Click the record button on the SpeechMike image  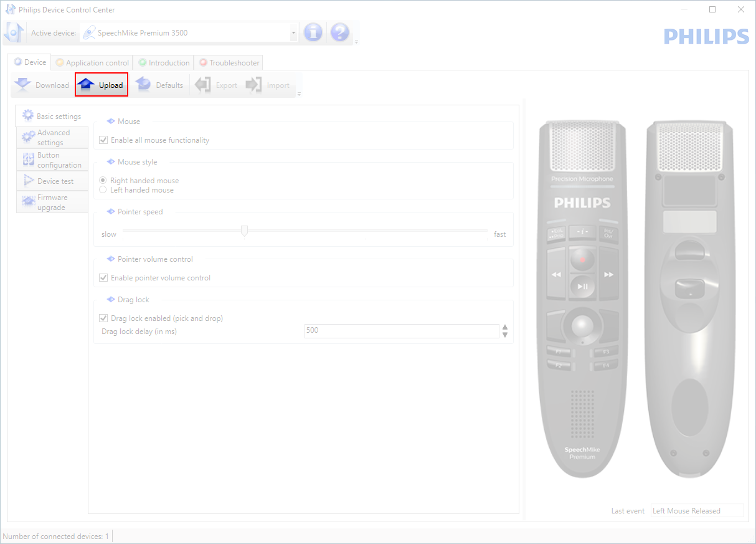583,259
